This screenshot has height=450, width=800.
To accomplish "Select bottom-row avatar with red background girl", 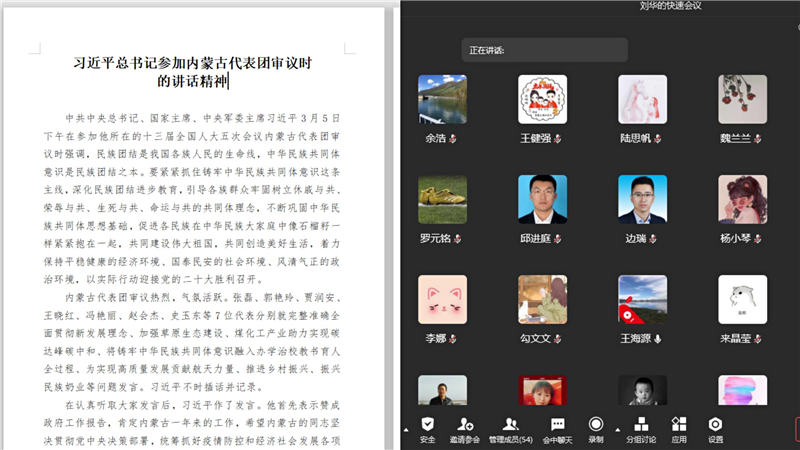I will coord(542,390).
